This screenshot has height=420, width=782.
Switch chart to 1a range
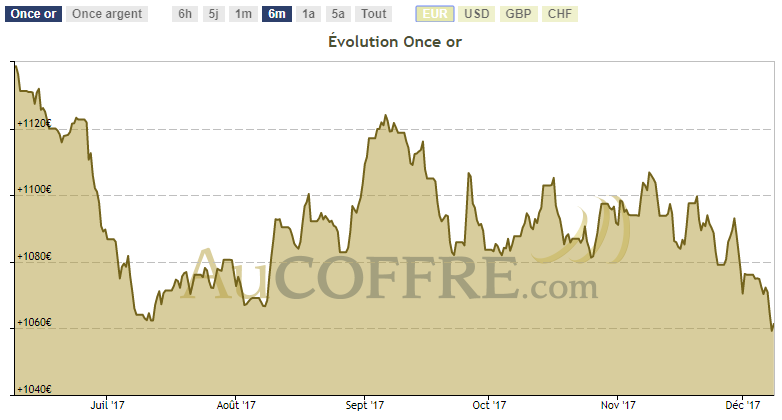(x=308, y=14)
